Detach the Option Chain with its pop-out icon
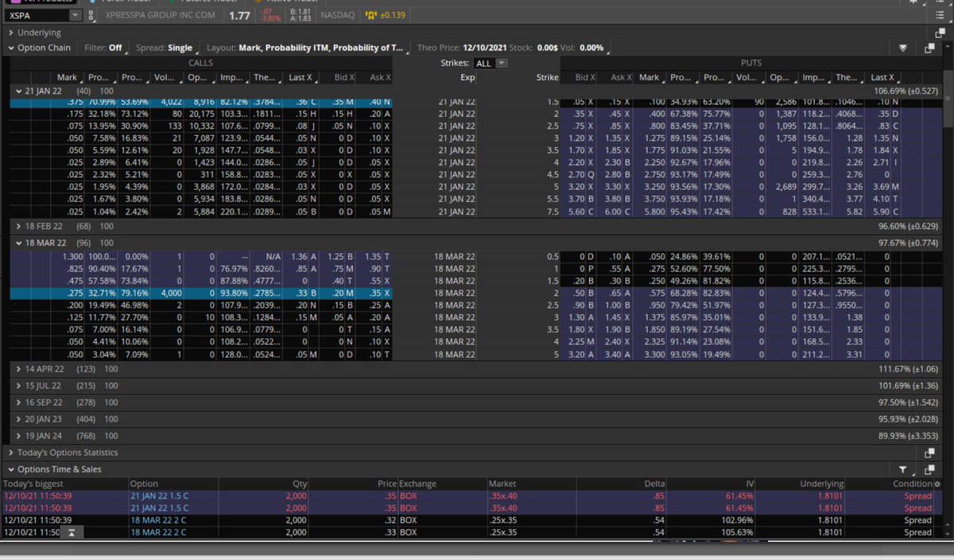This screenshot has width=954, height=560. (929, 48)
